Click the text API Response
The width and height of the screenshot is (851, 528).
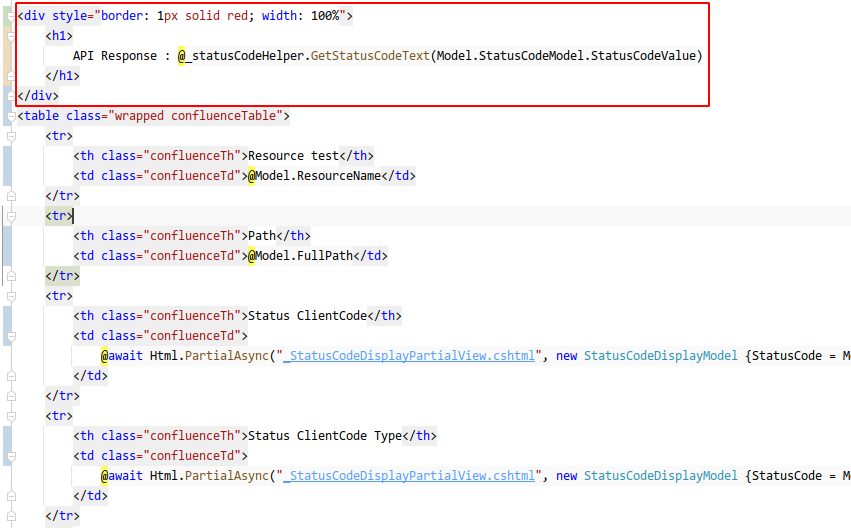click(x=115, y=56)
